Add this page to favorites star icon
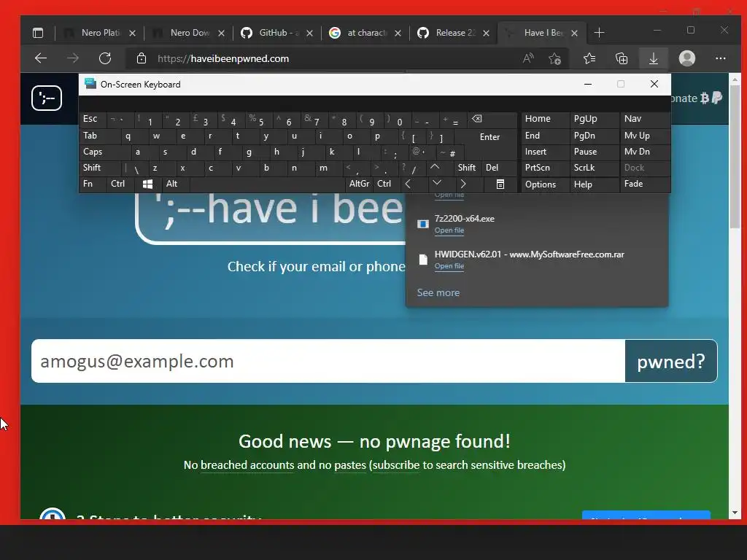The width and height of the screenshot is (747, 560). click(x=554, y=58)
